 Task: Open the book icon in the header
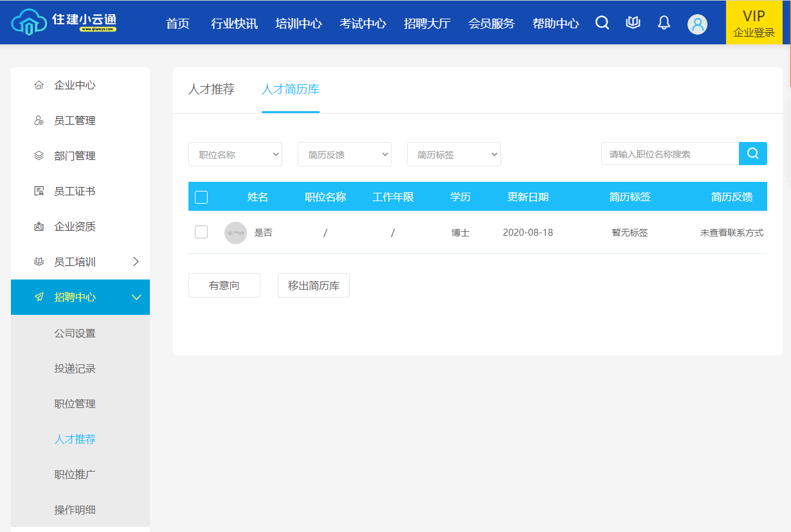pyautogui.click(x=633, y=23)
